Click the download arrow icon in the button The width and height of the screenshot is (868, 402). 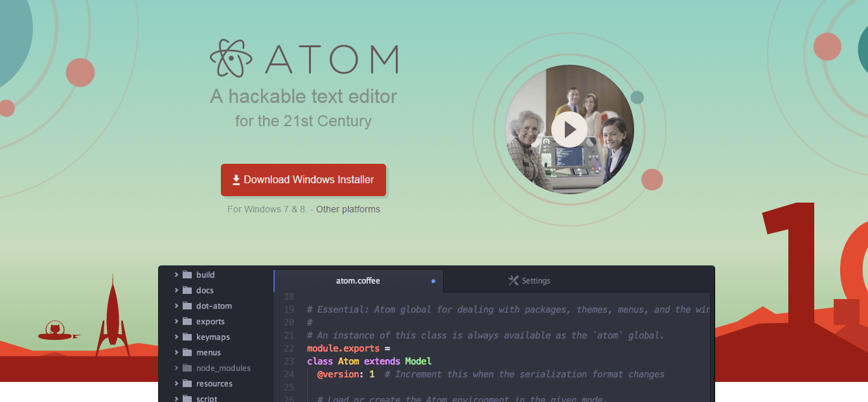[236, 180]
